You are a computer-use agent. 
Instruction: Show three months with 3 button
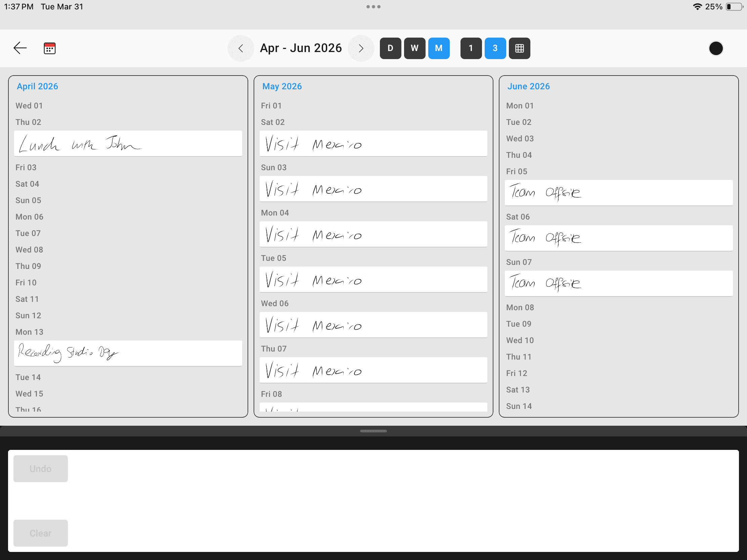495,48
